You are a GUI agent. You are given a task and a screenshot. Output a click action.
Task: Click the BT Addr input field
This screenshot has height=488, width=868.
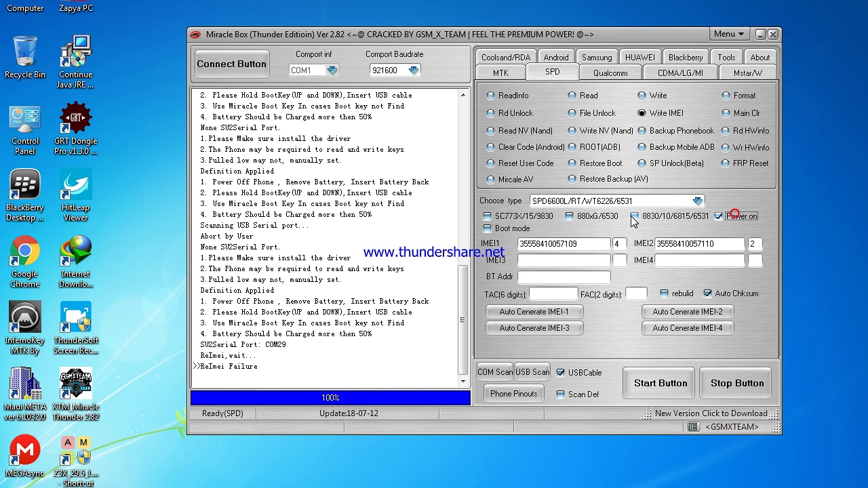point(564,277)
